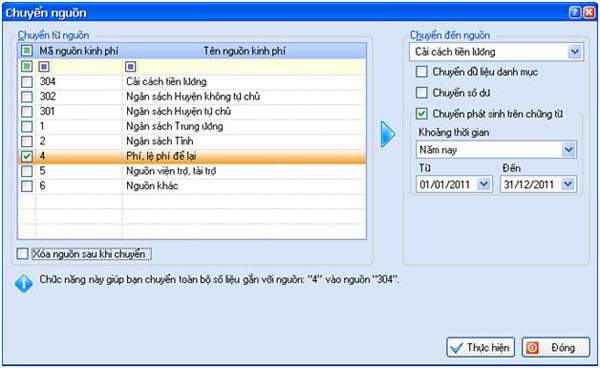Click the Thực hiện button
Viewport: 600px width, 368px height.
point(480,347)
